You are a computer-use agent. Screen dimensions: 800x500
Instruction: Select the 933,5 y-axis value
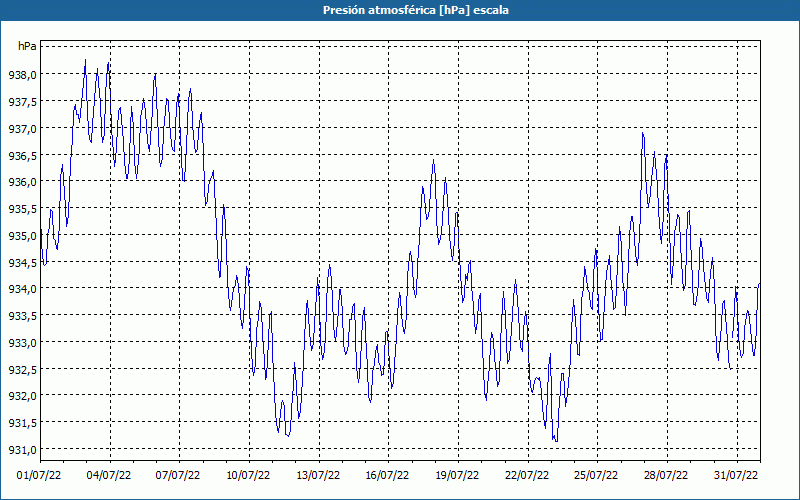(22, 316)
